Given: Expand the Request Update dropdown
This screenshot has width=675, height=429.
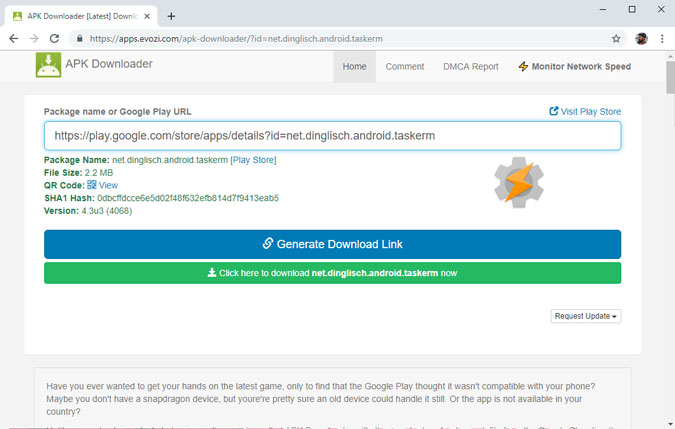Looking at the screenshot, I should [585, 316].
